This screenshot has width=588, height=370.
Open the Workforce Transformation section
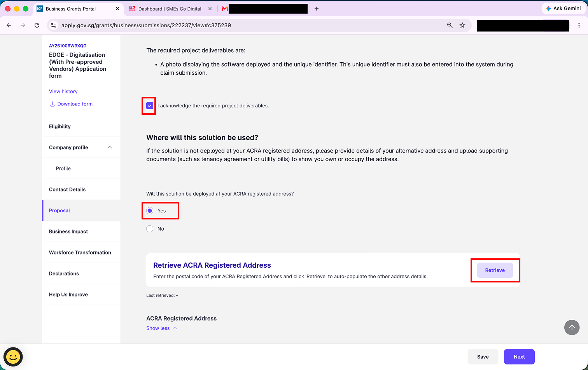tap(81, 253)
